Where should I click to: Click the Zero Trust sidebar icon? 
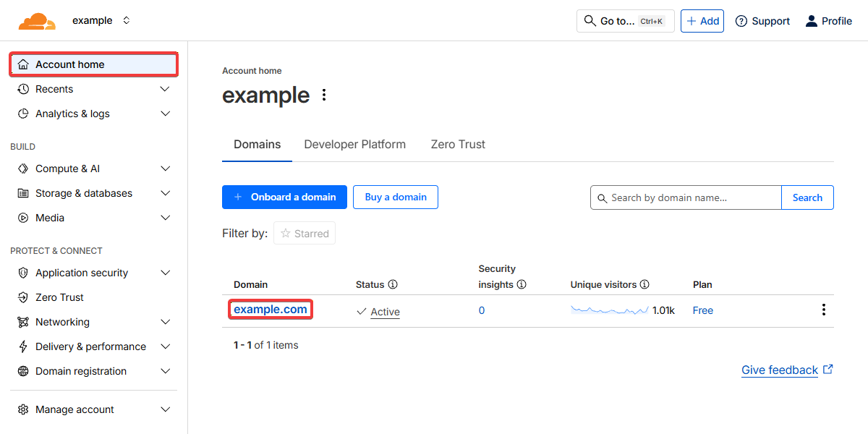(x=22, y=297)
